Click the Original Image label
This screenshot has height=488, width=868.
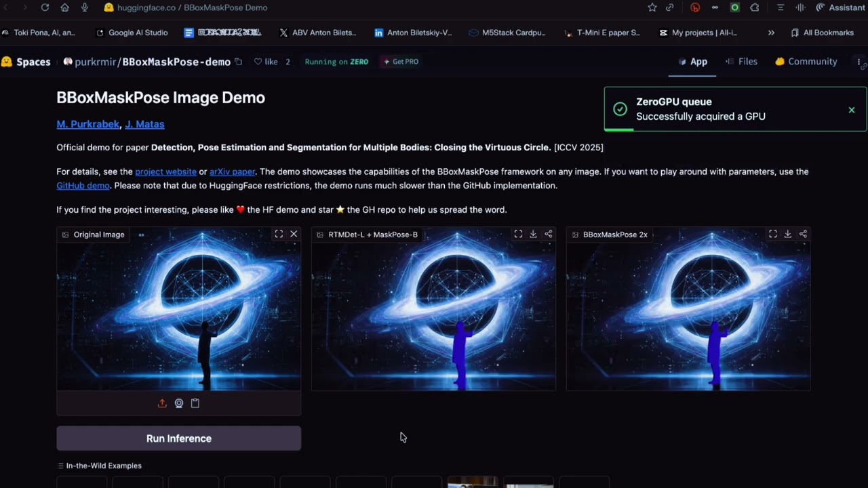click(93, 235)
